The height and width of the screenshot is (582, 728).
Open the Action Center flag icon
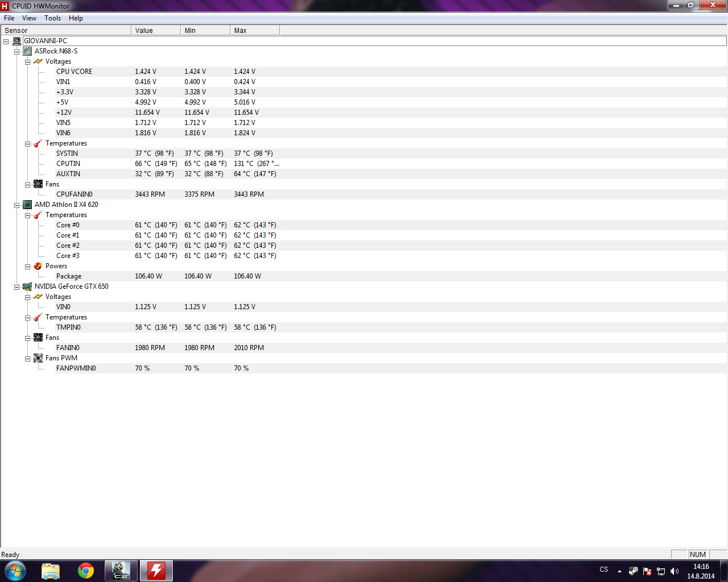point(647,571)
